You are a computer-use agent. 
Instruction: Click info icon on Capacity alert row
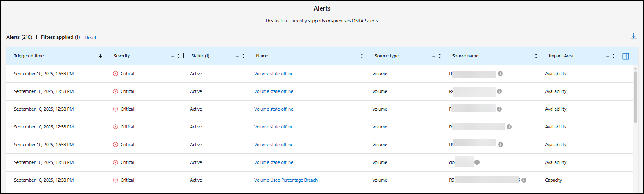[524, 180]
